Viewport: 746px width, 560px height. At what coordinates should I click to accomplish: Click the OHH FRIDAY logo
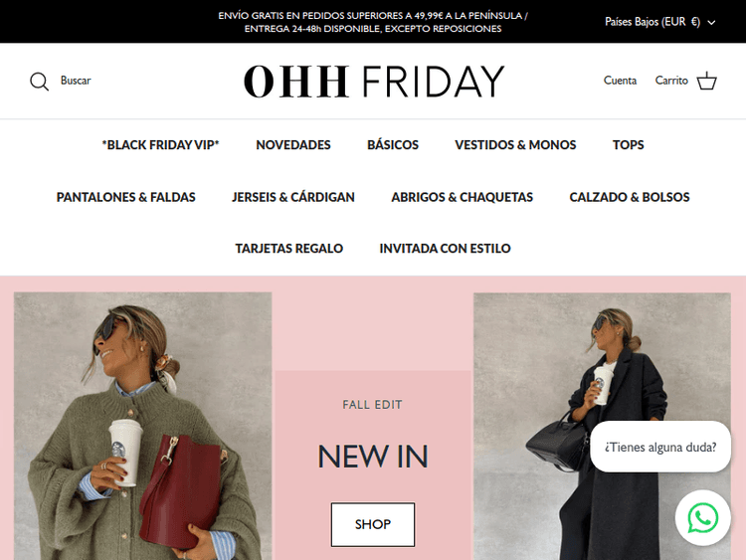point(373,82)
